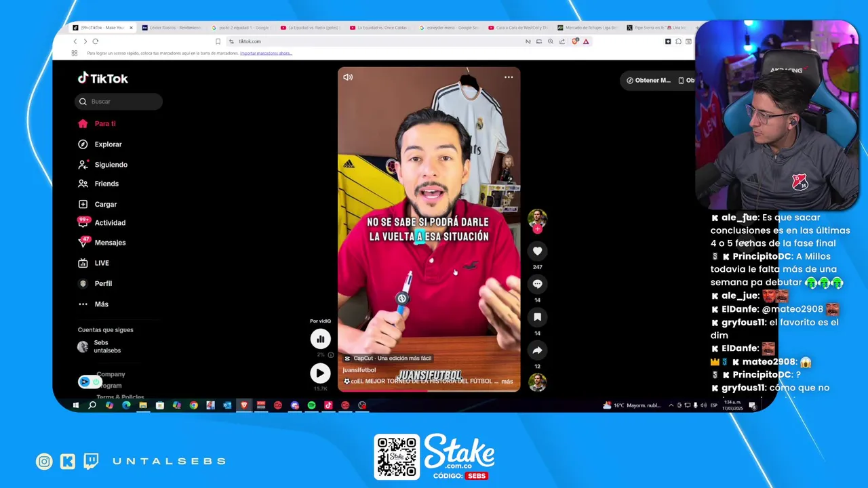Click the Obtener M... button
Image resolution: width=868 pixels, height=488 pixels.
[x=648, y=81]
